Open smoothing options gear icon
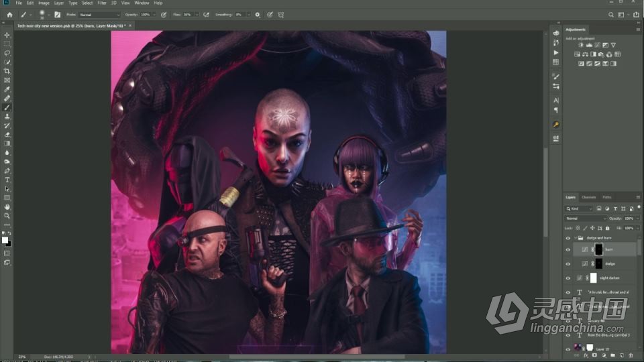 [x=258, y=15]
